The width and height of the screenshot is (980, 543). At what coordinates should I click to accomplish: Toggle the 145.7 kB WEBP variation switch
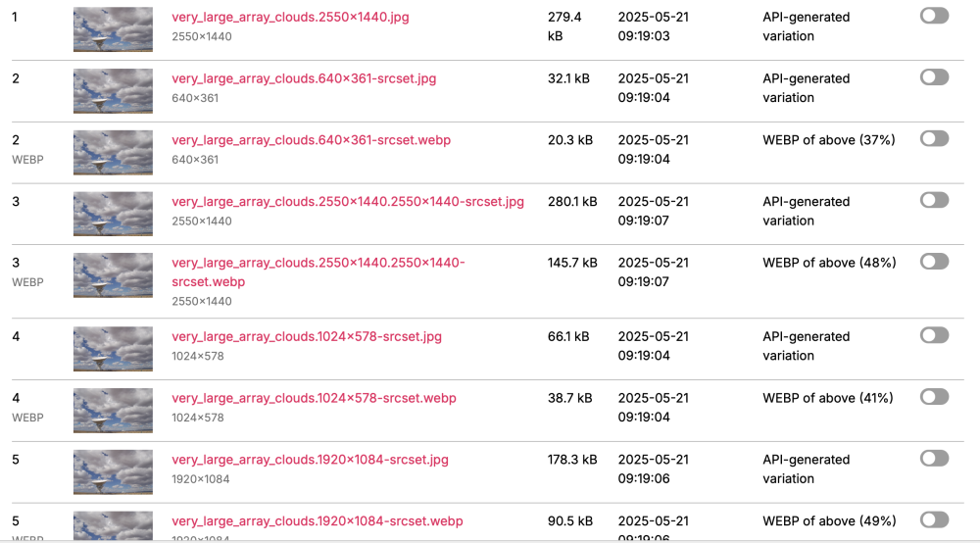934,262
